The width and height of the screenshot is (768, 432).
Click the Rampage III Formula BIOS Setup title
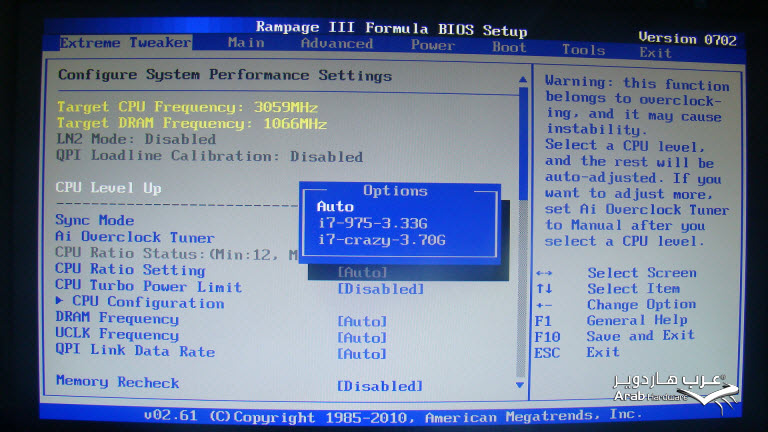point(391,28)
